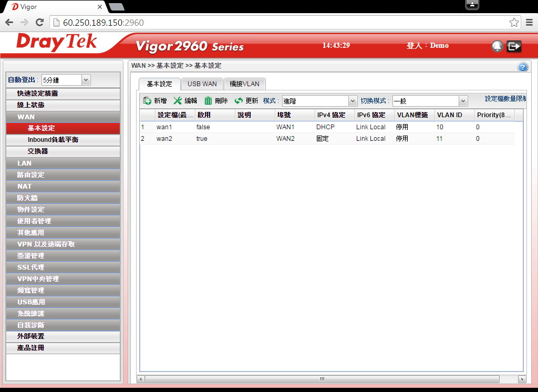538x392 pixels.
Task: Click the scrollbar left arrow
Action: tap(140, 379)
